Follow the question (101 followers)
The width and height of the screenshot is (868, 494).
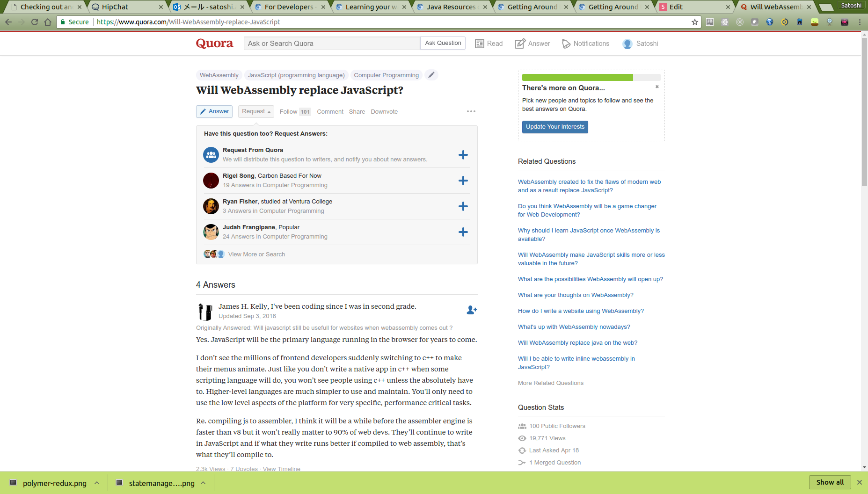click(x=295, y=112)
